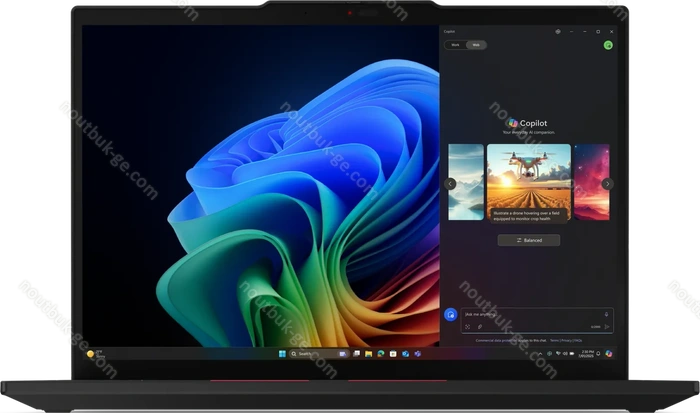Switch to the Work tab in Copilot
Viewport: 700px width, 413px height.
coord(455,44)
